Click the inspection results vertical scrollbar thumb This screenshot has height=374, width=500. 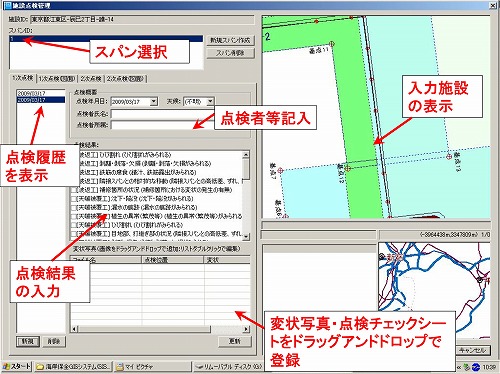click(x=246, y=169)
